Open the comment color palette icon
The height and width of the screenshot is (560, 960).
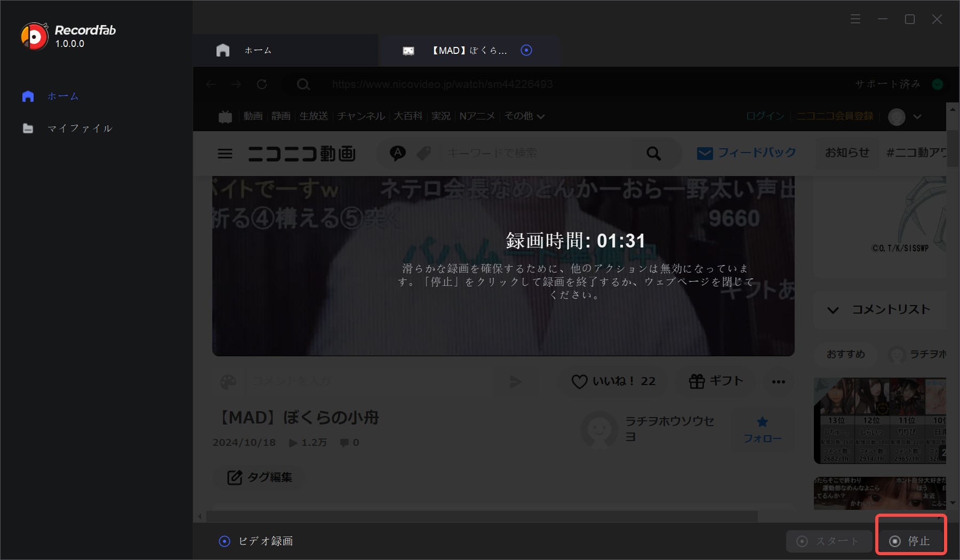tap(228, 381)
